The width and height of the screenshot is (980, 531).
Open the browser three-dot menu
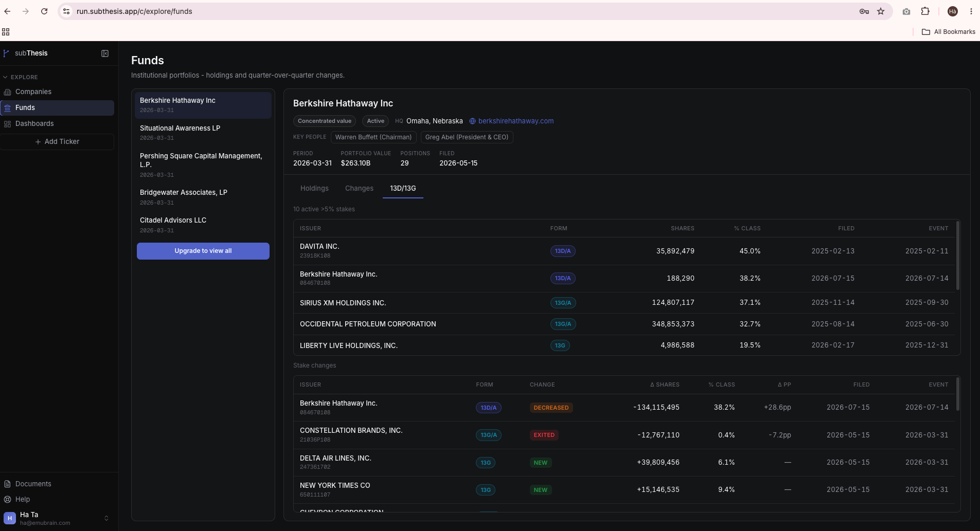(x=971, y=11)
